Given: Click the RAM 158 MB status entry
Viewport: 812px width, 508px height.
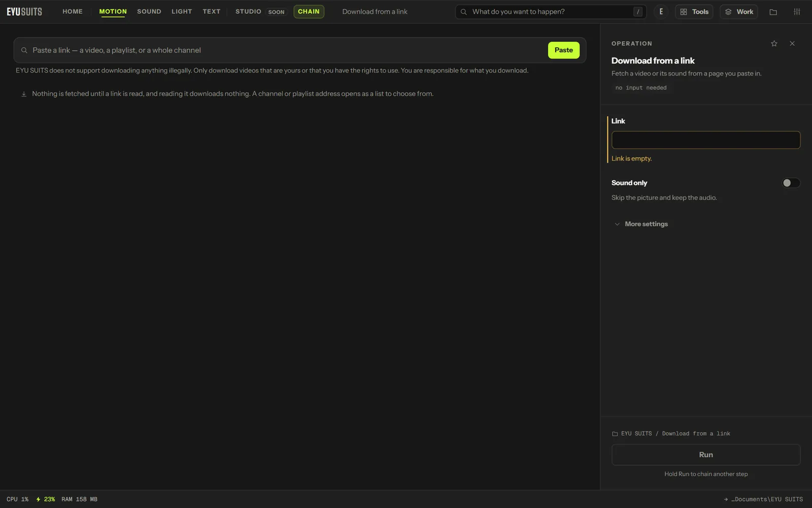Looking at the screenshot, I should coord(79,499).
